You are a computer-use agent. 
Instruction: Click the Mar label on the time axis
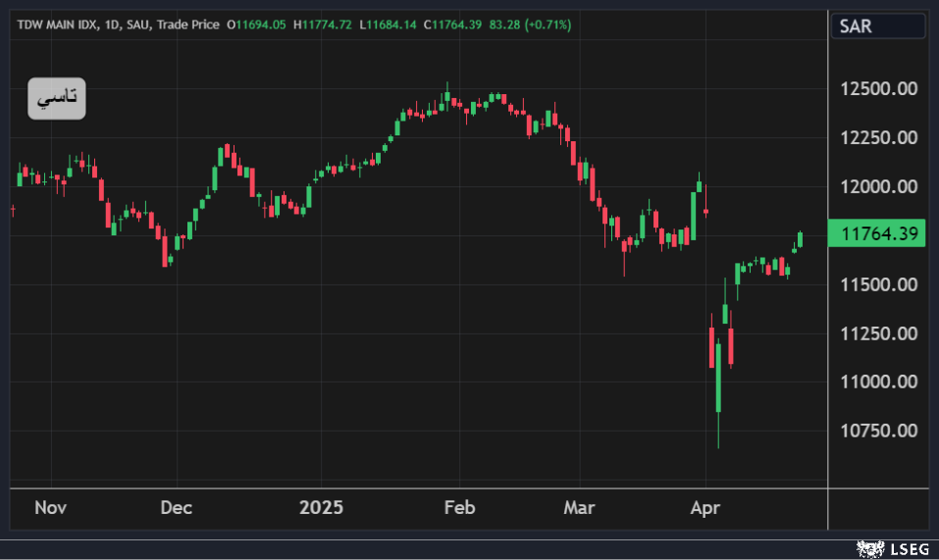pyautogui.click(x=579, y=508)
